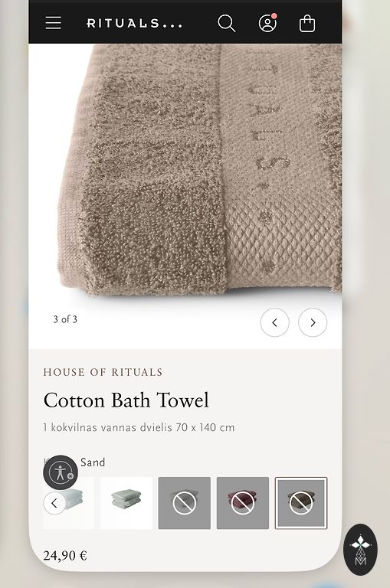Open the shopping bag icon
Viewport: 390px width, 588px height.
coord(307,23)
